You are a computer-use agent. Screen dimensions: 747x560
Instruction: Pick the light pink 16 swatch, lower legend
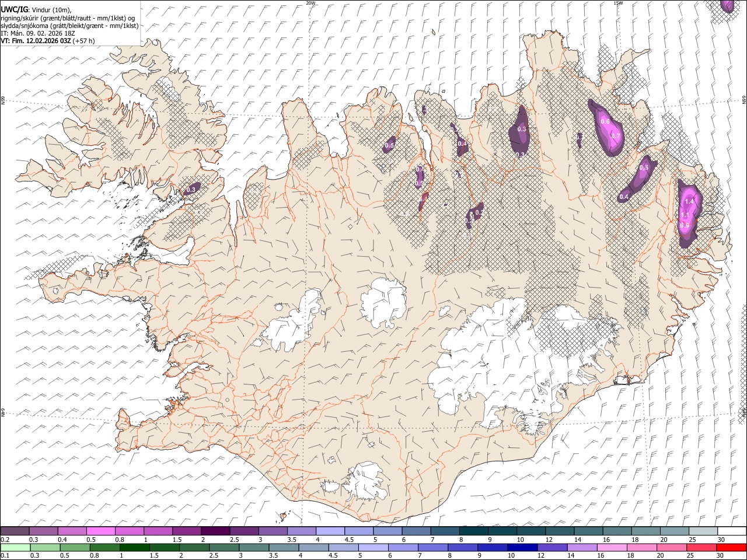612,547
